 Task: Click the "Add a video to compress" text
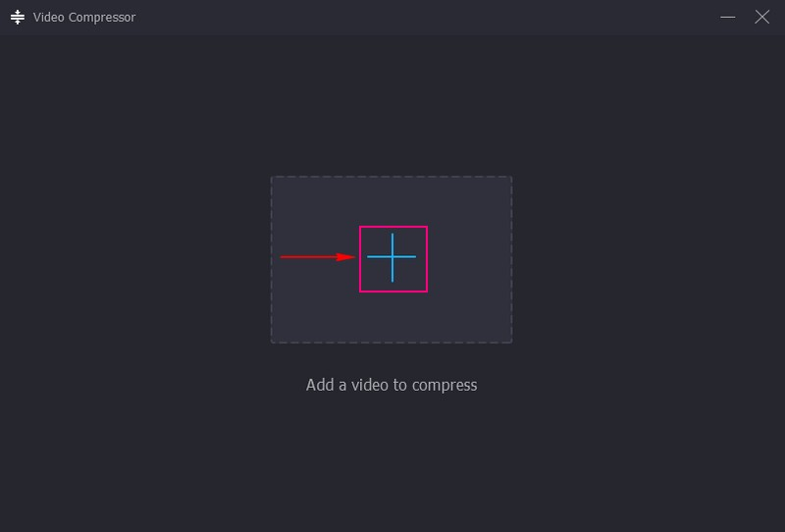[392, 385]
